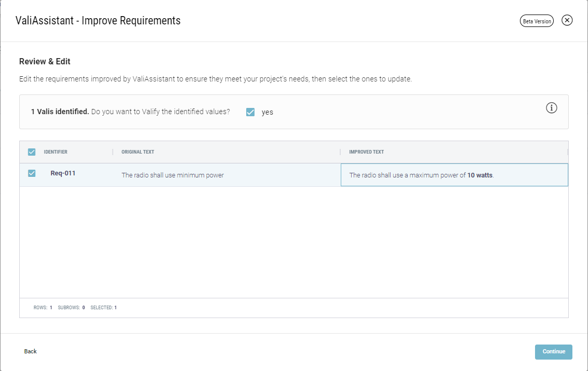The image size is (588, 371).
Task: Click the info icon in Valis panel
Action: 551,108
